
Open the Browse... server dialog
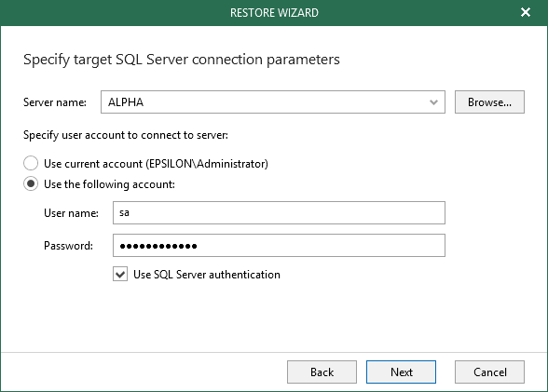pos(489,101)
